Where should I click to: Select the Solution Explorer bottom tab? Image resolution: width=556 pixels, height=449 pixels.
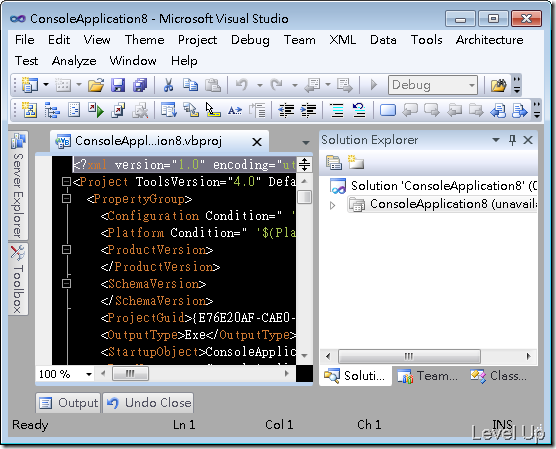355,376
